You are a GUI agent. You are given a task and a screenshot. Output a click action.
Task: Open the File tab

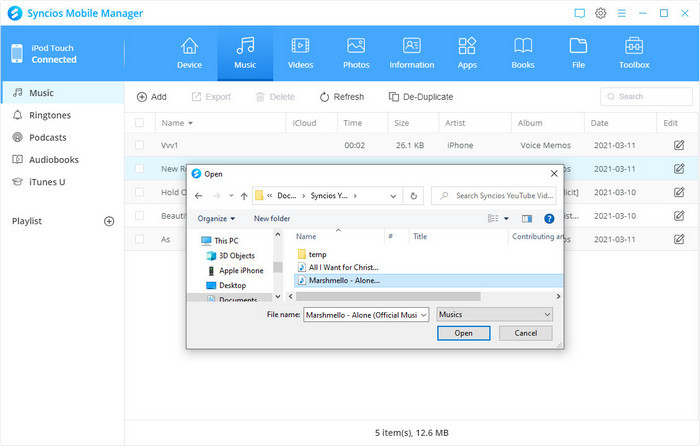click(578, 54)
